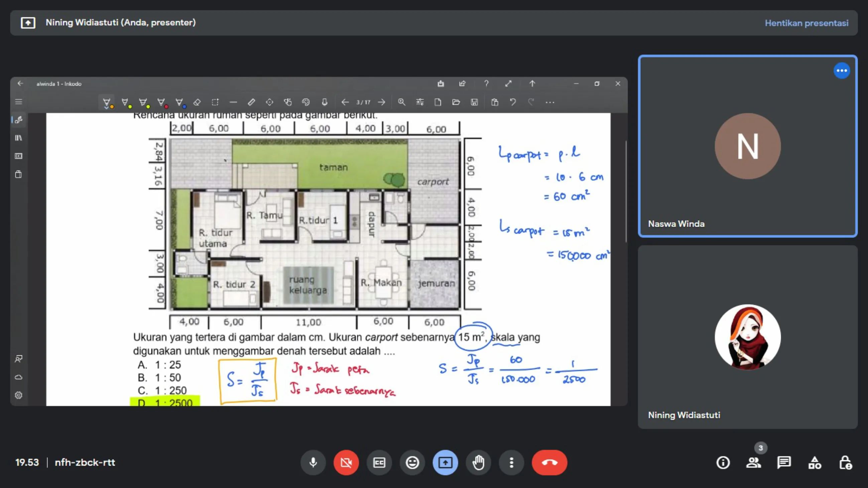
Task: Open the zoom magnifier tool
Action: tap(401, 102)
